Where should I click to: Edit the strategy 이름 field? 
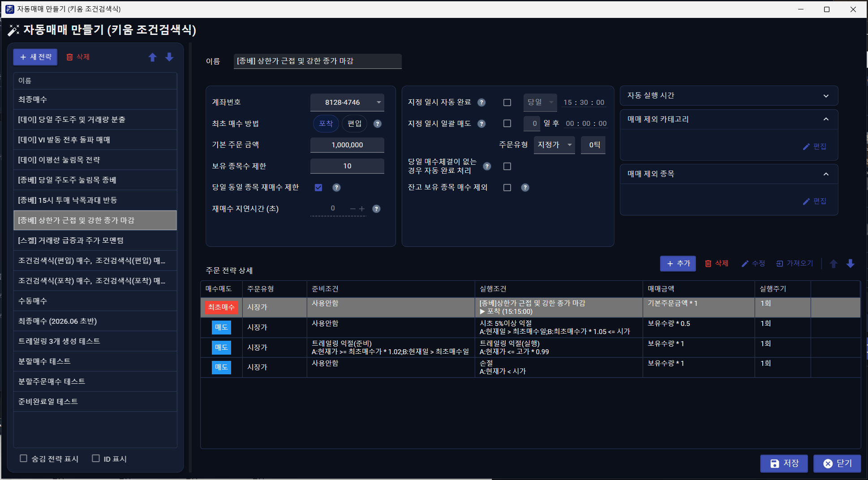pyautogui.click(x=318, y=61)
